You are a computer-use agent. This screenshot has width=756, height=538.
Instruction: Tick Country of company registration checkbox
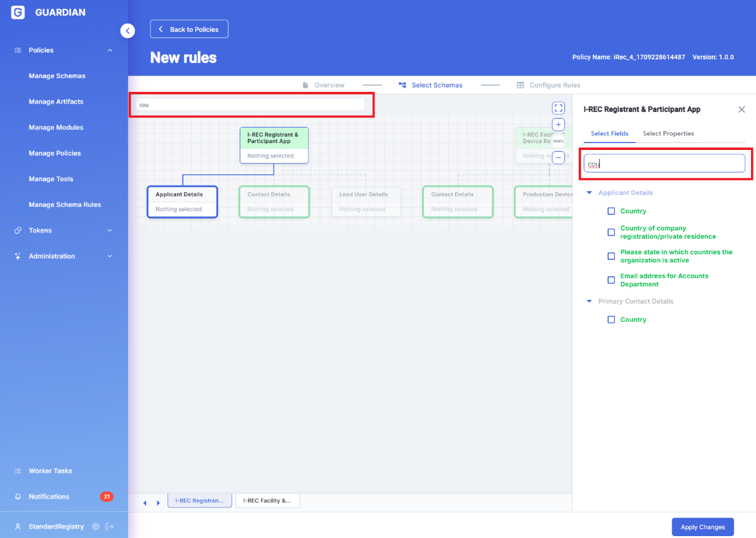click(x=611, y=232)
